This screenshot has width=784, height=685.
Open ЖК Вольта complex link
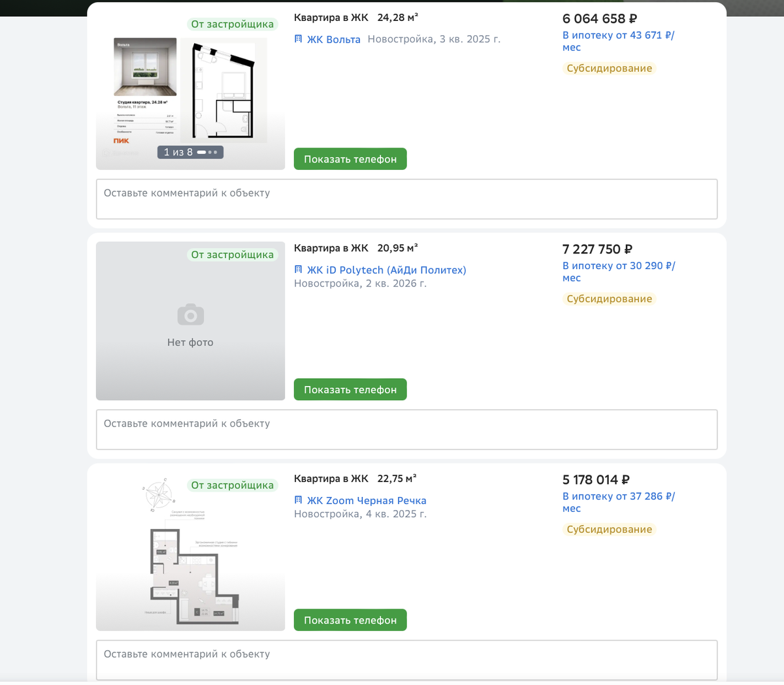click(333, 40)
